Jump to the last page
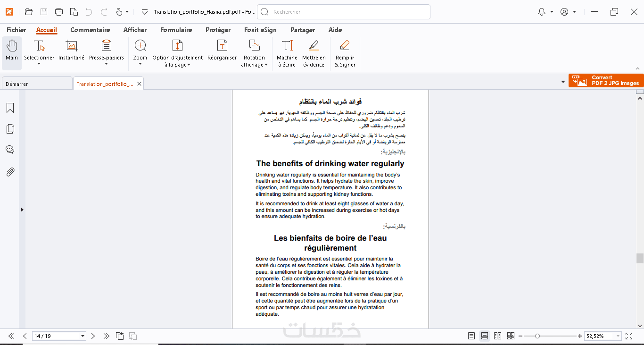Screen dimensions: 644x345 pyautogui.click(x=106, y=336)
